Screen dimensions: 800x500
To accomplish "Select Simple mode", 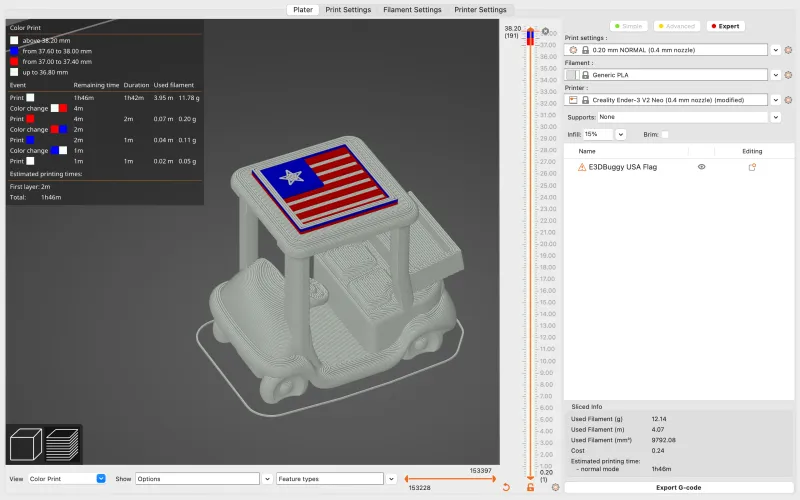I will click(629, 26).
